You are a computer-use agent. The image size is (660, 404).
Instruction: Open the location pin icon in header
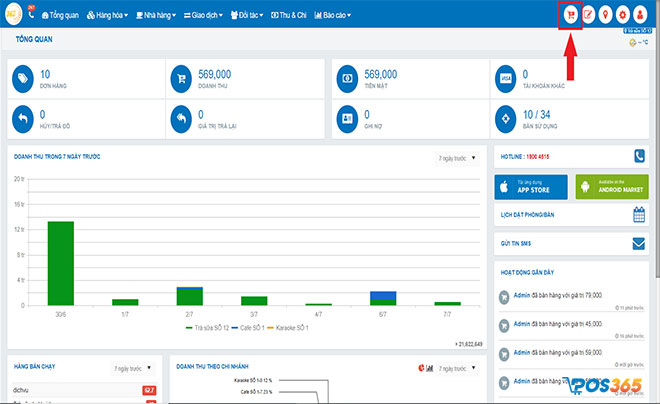(x=605, y=15)
